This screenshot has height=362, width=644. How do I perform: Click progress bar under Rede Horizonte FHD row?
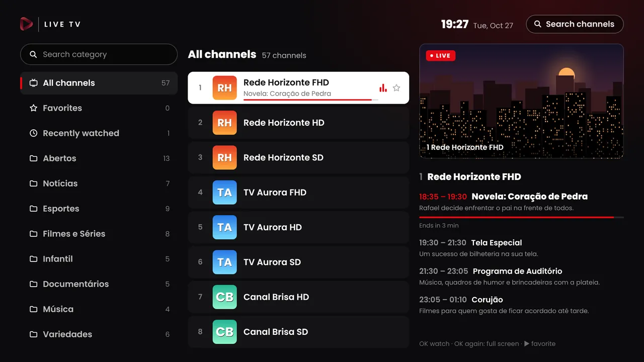tap(310, 100)
